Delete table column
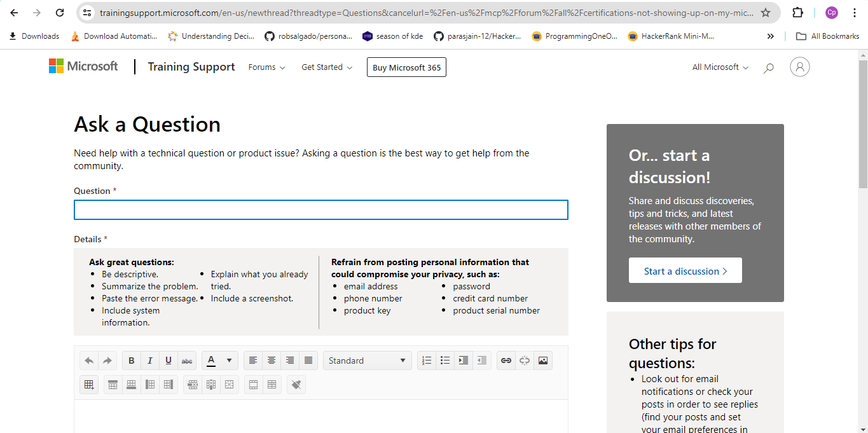This screenshot has width=868, height=433. click(x=211, y=385)
